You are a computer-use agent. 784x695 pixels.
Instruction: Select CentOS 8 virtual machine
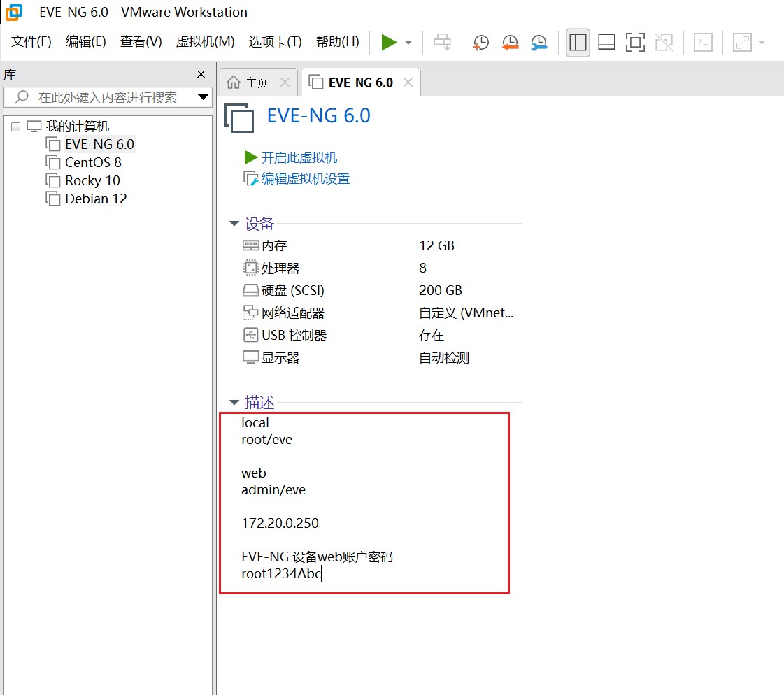[93, 162]
